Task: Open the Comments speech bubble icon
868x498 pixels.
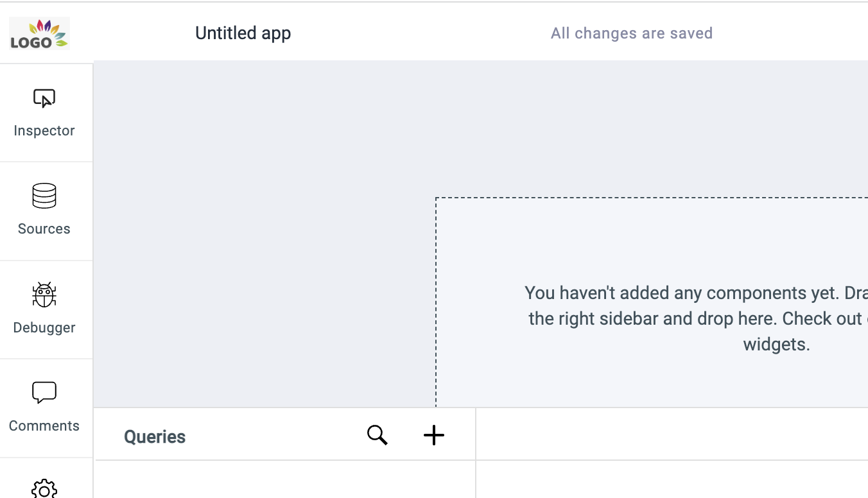Action: [x=44, y=393]
